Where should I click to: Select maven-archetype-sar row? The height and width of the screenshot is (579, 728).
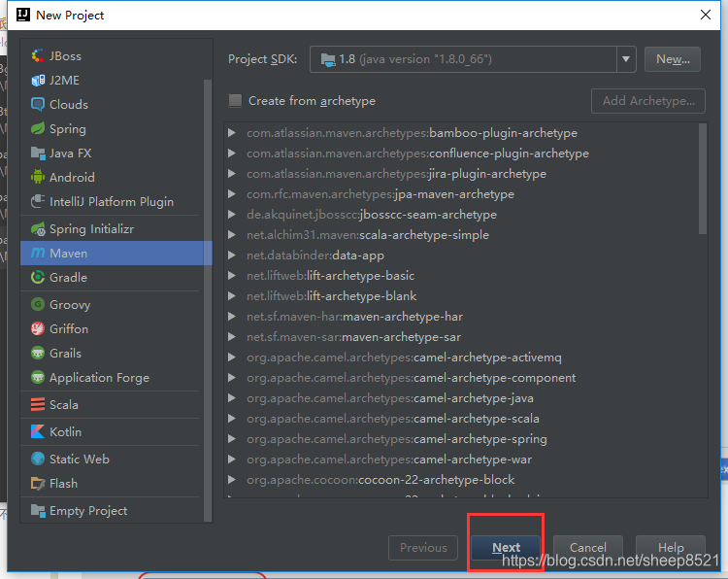click(461, 337)
